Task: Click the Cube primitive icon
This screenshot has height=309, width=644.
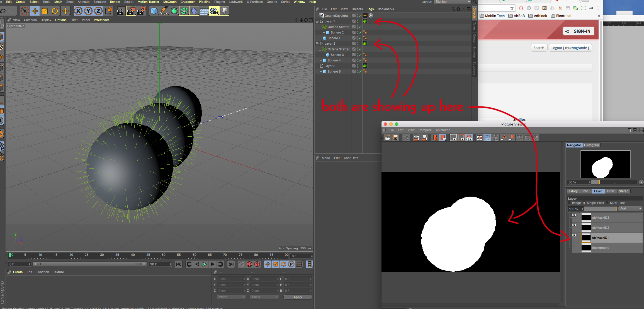Action: [x=154, y=11]
